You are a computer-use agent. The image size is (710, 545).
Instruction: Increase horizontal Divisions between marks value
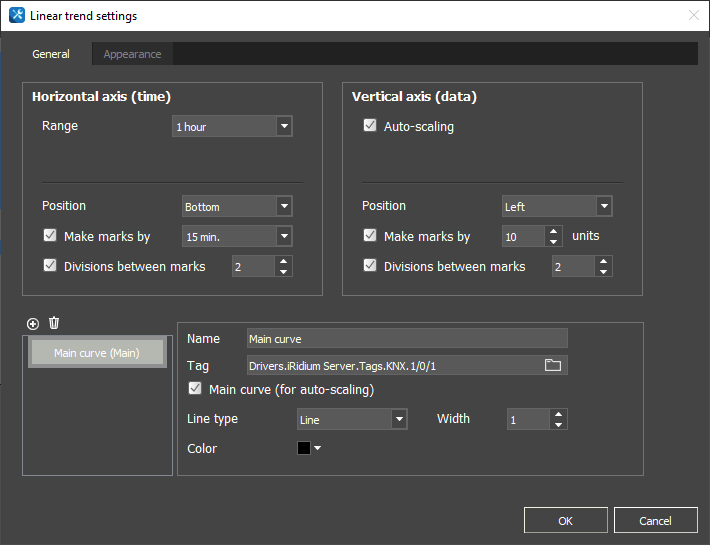(283, 261)
